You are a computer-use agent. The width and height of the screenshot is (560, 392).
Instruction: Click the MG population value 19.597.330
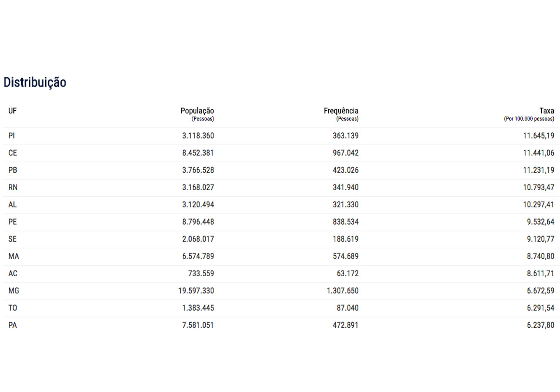196,291
